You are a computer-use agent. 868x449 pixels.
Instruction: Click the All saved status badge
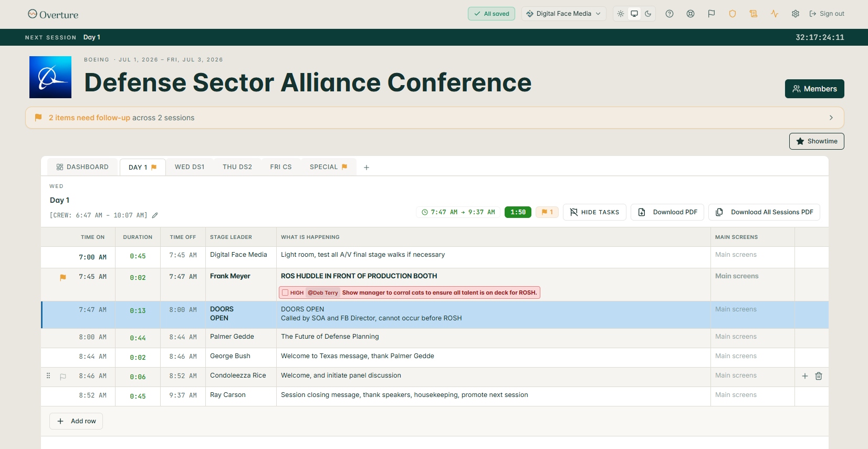491,14
